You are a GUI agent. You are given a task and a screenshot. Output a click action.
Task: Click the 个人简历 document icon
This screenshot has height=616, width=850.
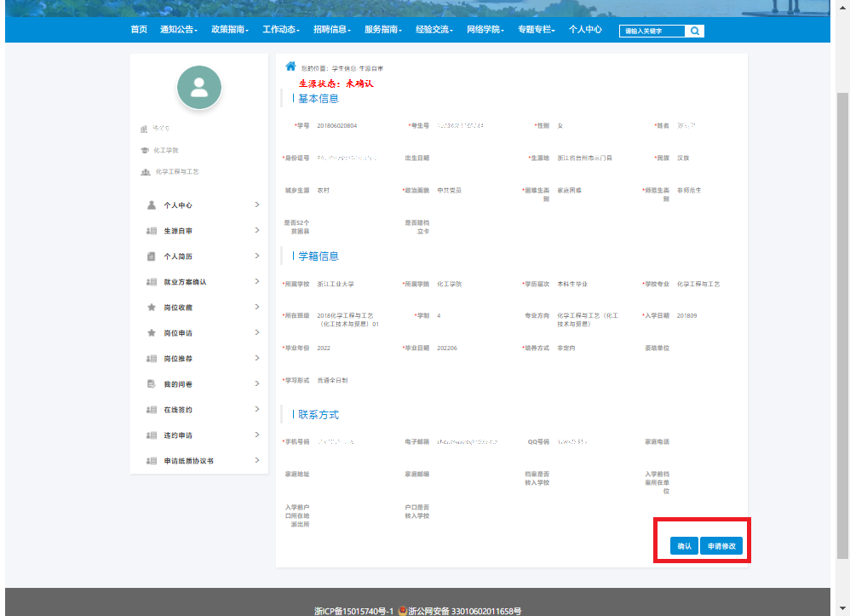[151, 256]
